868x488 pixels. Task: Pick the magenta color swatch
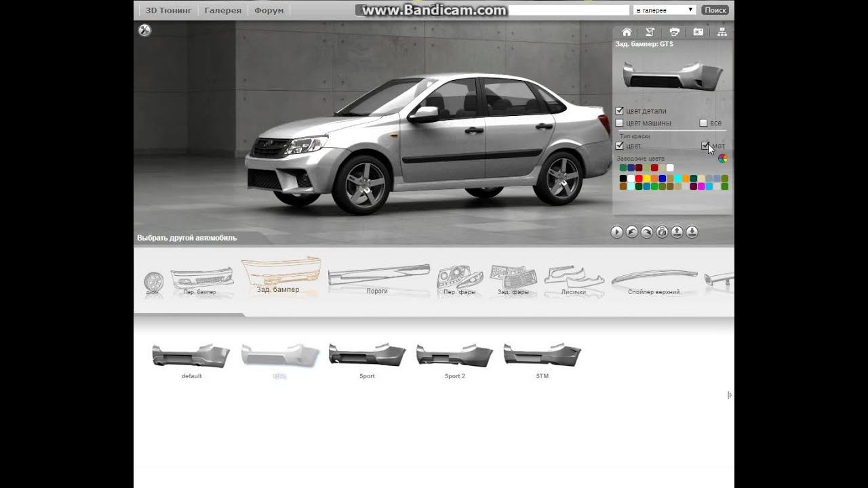701,186
